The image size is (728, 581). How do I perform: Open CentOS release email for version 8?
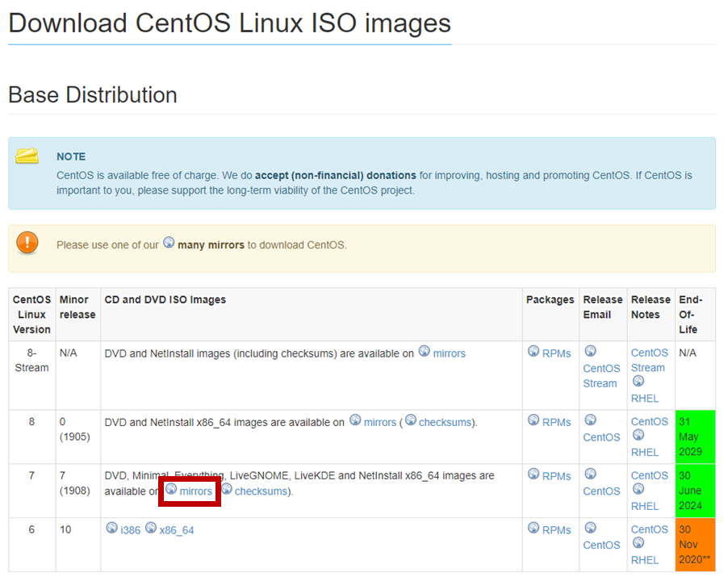(x=601, y=437)
